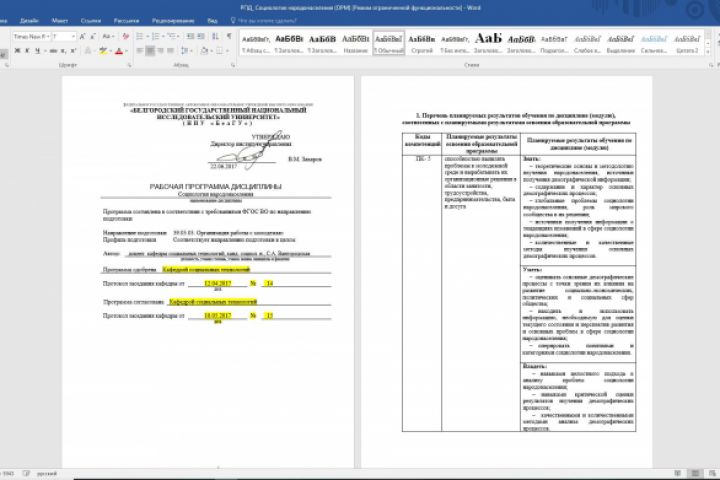The height and width of the screenshot is (480, 720).
Task: Open the Ссылки tab
Action: 90,21
